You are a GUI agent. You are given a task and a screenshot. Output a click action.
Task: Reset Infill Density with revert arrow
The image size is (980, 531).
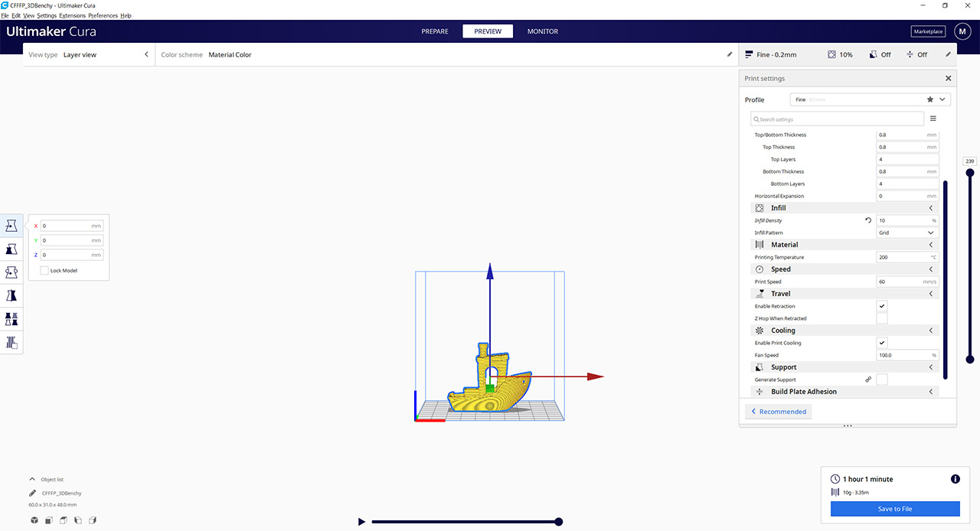pyautogui.click(x=868, y=220)
